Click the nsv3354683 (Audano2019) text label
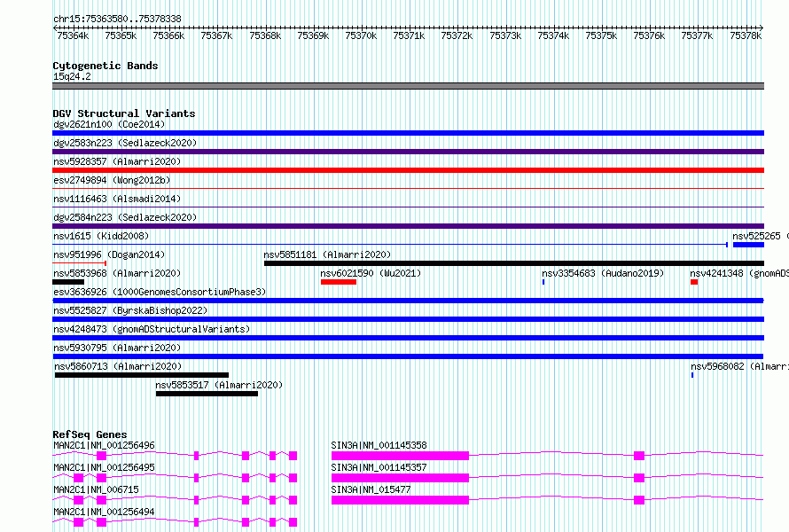This screenshot has width=789, height=532. click(603, 273)
